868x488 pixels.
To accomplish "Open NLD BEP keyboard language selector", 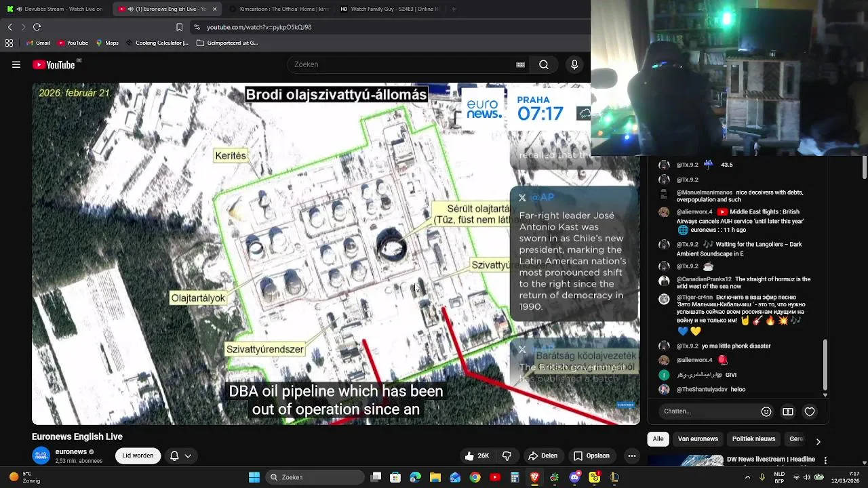I will (780, 477).
